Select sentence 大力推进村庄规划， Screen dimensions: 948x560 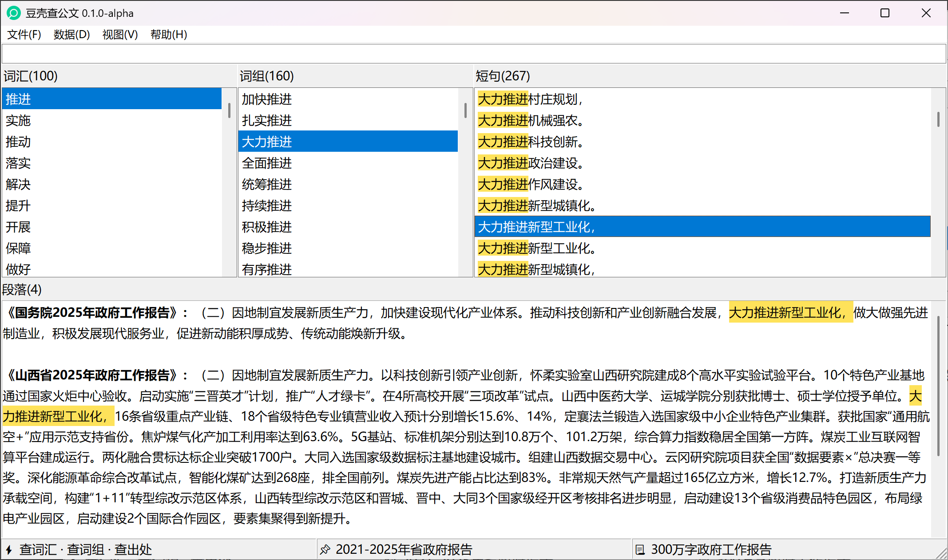click(x=531, y=99)
